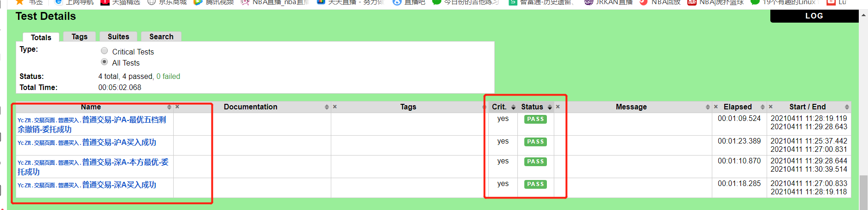868x210 pixels.
Task: Click elapsed value 00:01:23.389
Action: (x=739, y=141)
